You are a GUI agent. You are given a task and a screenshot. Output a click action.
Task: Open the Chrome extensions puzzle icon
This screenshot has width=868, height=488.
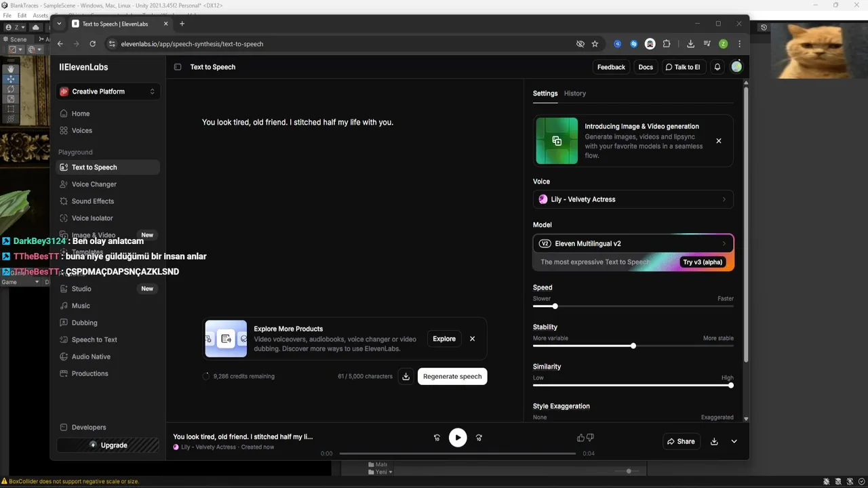pyautogui.click(x=667, y=44)
